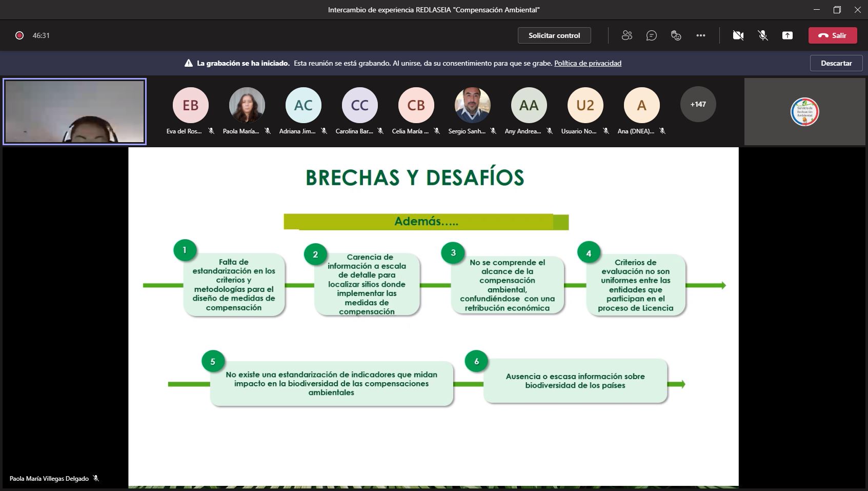Click the presenter's video thumbnail
Screen dimensions: 868x491
pyautogui.click(x=75, y=111)
